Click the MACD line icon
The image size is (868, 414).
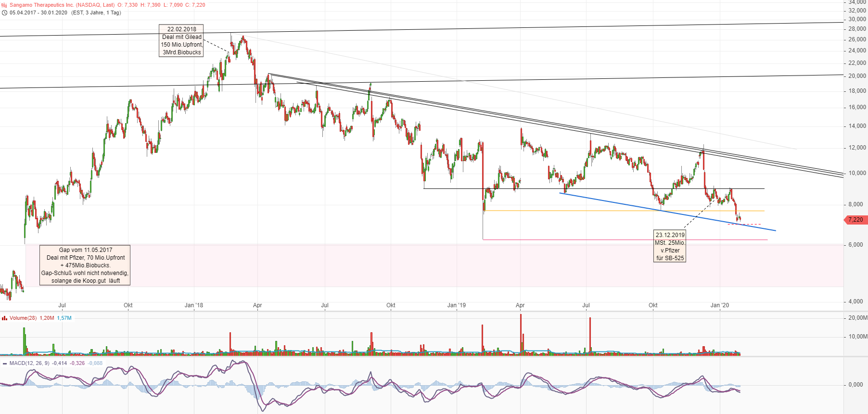click(x=4, y=364)
